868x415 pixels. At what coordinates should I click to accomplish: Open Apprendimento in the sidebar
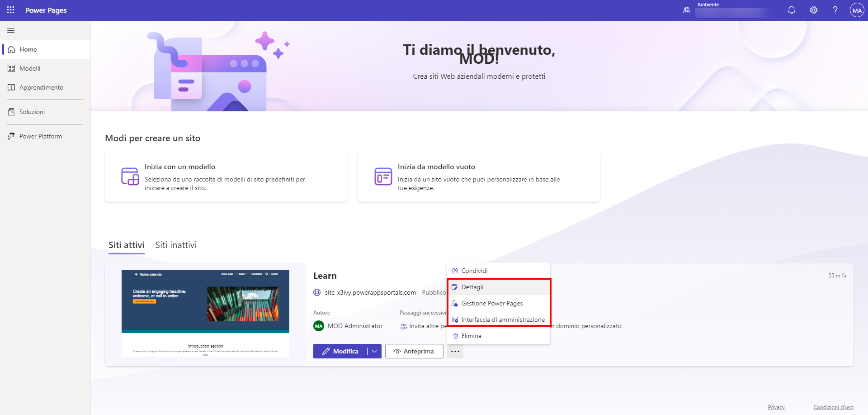(x=45, y=87)
